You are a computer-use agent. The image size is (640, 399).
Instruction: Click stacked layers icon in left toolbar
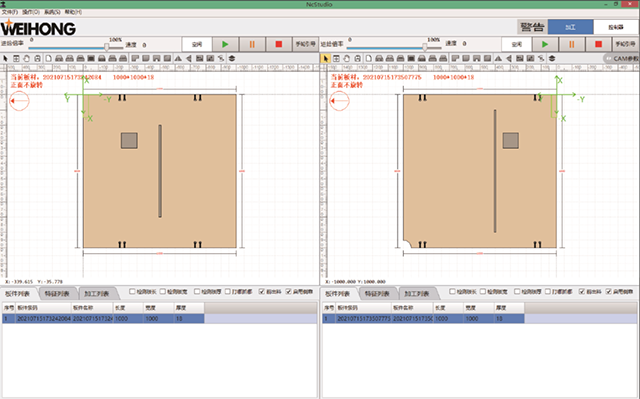coord(232,58)
